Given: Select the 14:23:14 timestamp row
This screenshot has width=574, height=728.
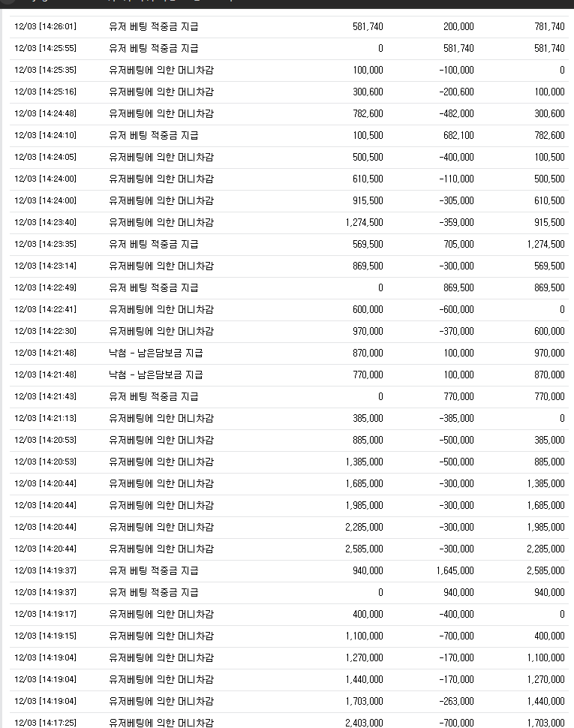Looking at the screenshot, I should pyautogui.click(x=45, y=266).
